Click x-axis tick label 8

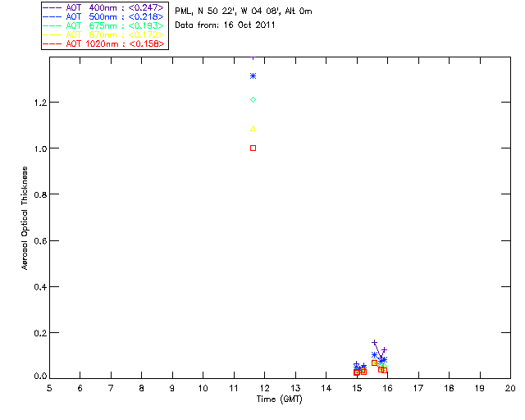(x=142, y=389)
